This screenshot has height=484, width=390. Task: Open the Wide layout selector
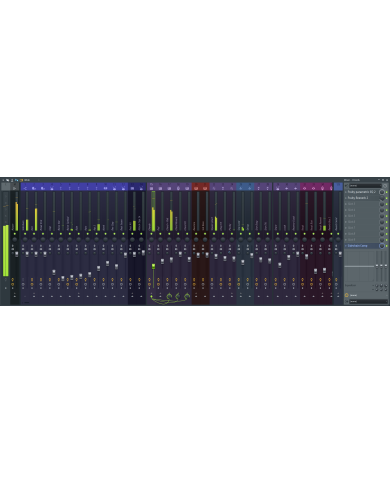[x=27, y=180]
